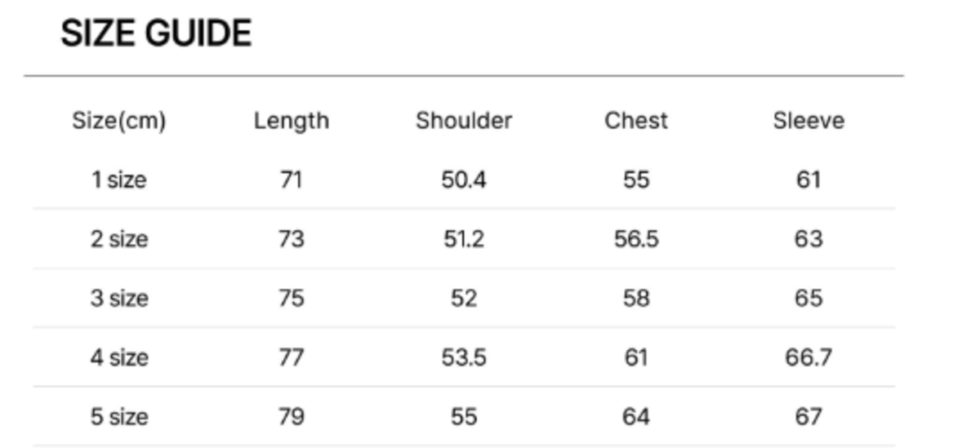
Task: Click the 4 size row label
Action: point(119,357)
